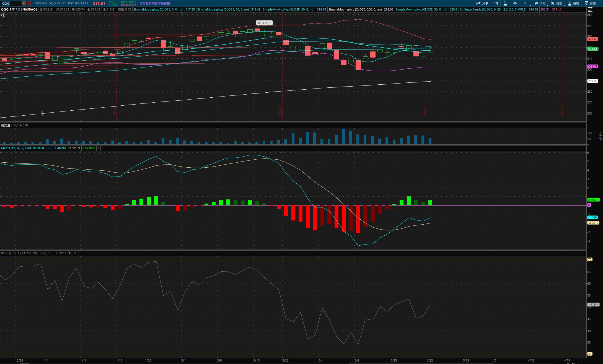Click the green 318.61 price axis tag

coord(592,49)
